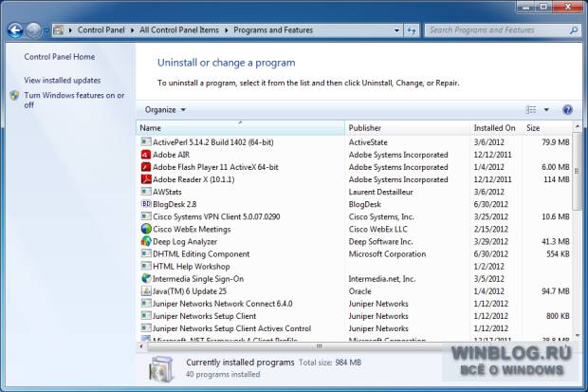Click the installed programs box icon
The width and height of the screenshot is (588, 392).
coord(161,368)
